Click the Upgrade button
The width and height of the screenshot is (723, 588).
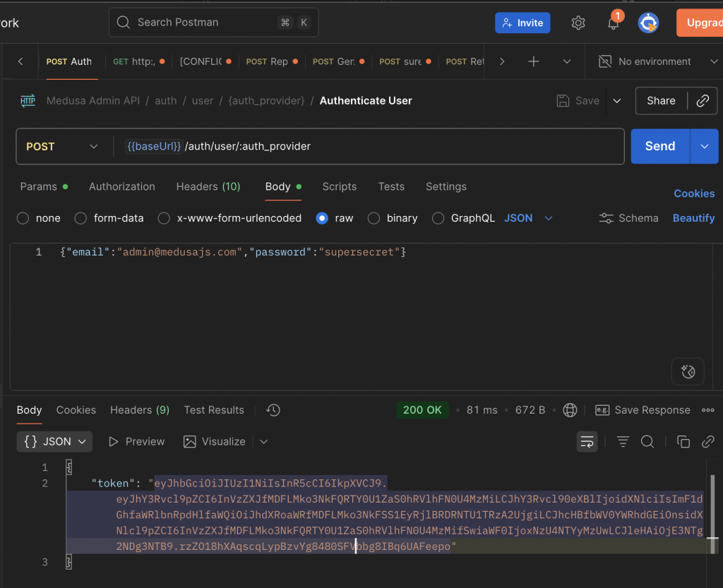tap(700, 23)
